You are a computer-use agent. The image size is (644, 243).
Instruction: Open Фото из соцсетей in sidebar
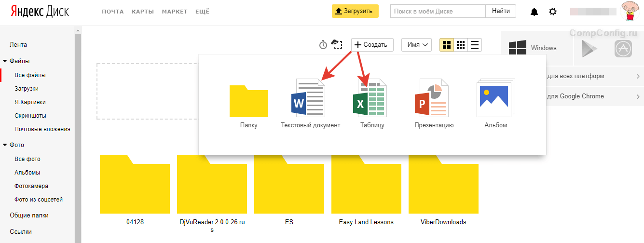click(39, 200)
